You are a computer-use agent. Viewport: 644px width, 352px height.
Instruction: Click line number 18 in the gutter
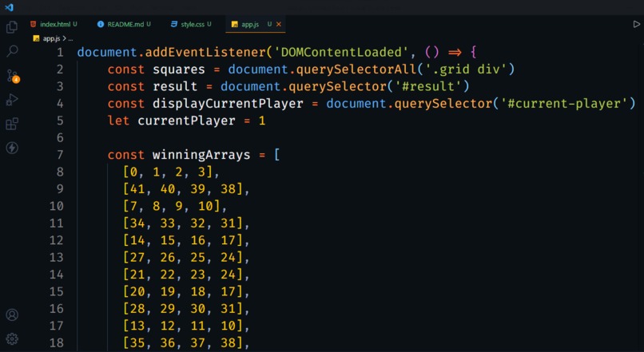[57, 342]
